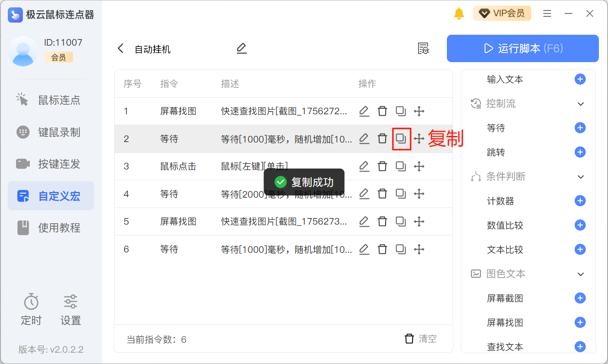The width and height of the screenshot is (608, 364).
Task: Collapse the 条件判断 category
Action: point(581,177)
